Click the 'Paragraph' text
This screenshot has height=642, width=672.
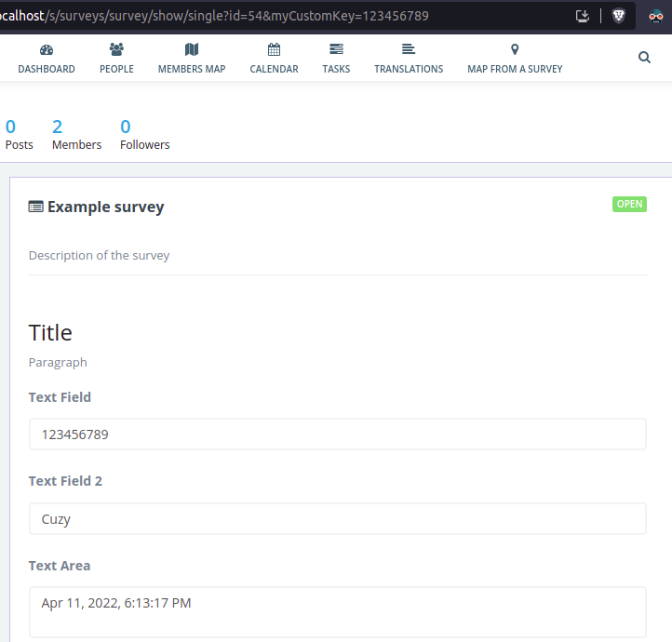tap(58, 363)
